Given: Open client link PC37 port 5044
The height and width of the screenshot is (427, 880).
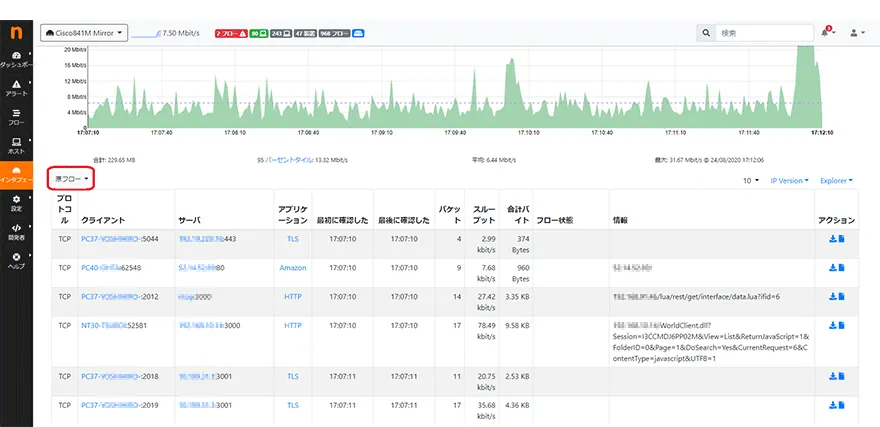Looking at the screenshot, I should coord(120,239).
